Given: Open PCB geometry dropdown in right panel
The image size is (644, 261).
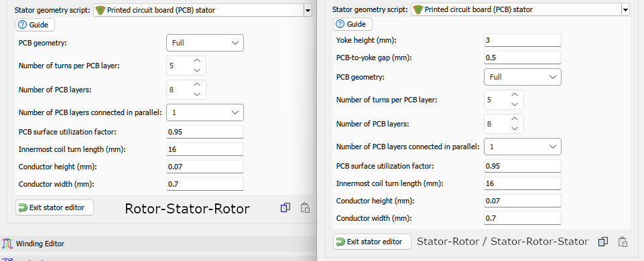Looking at the screenshot, I should pyautogui.click(x=523, y=77).
